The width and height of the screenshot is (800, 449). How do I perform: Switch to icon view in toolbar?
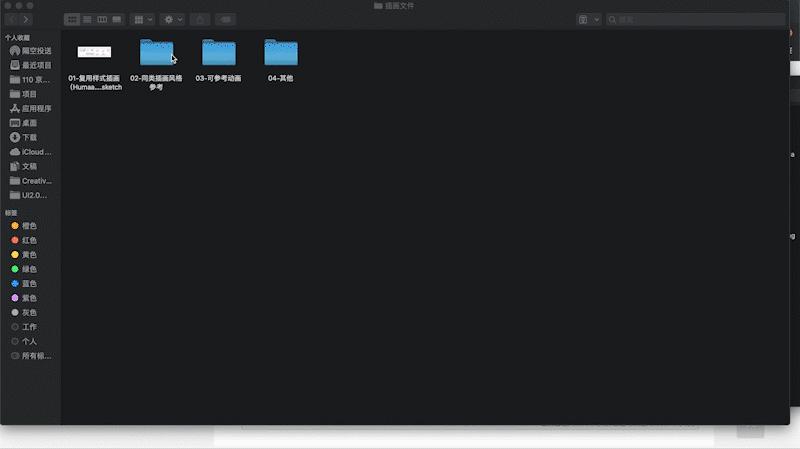72,19
